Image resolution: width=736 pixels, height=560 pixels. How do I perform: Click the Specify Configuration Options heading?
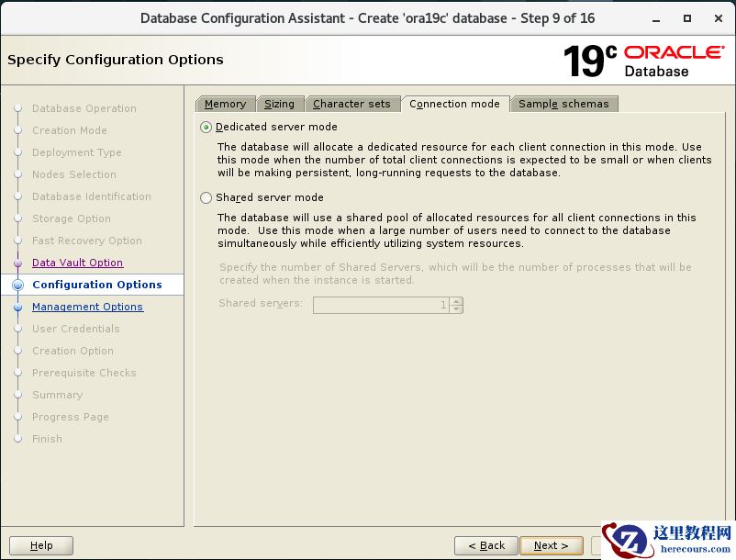click(x=116, y=60)
